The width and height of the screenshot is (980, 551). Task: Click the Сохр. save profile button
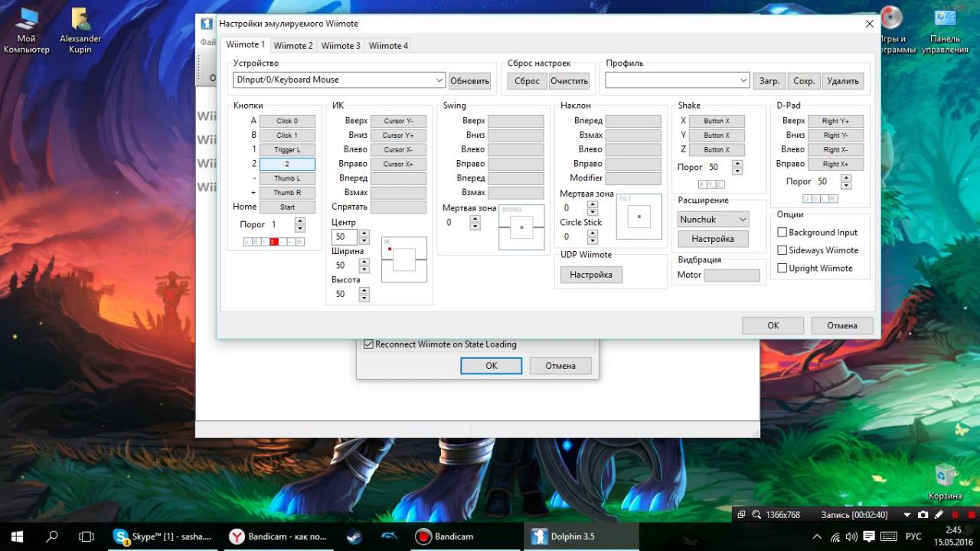(x=804, y=80)
